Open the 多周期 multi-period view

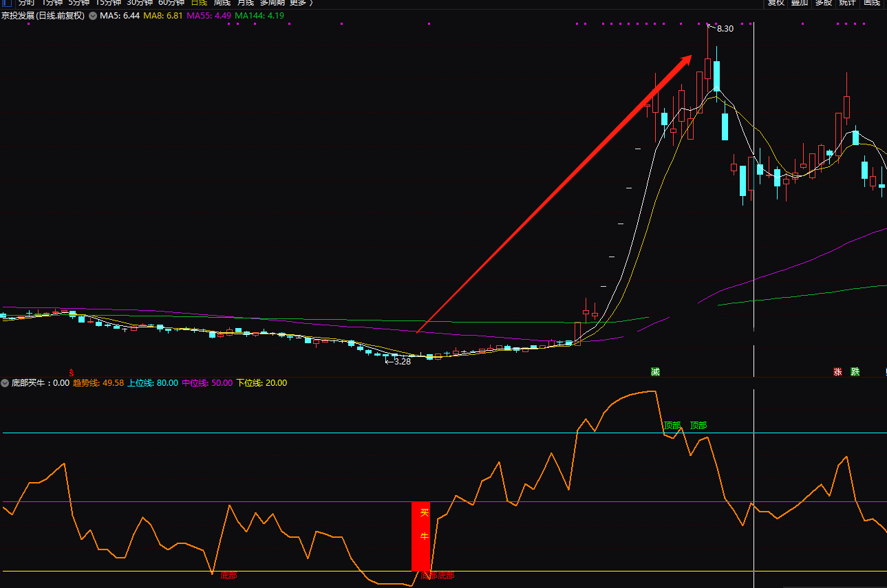[272, 3]
